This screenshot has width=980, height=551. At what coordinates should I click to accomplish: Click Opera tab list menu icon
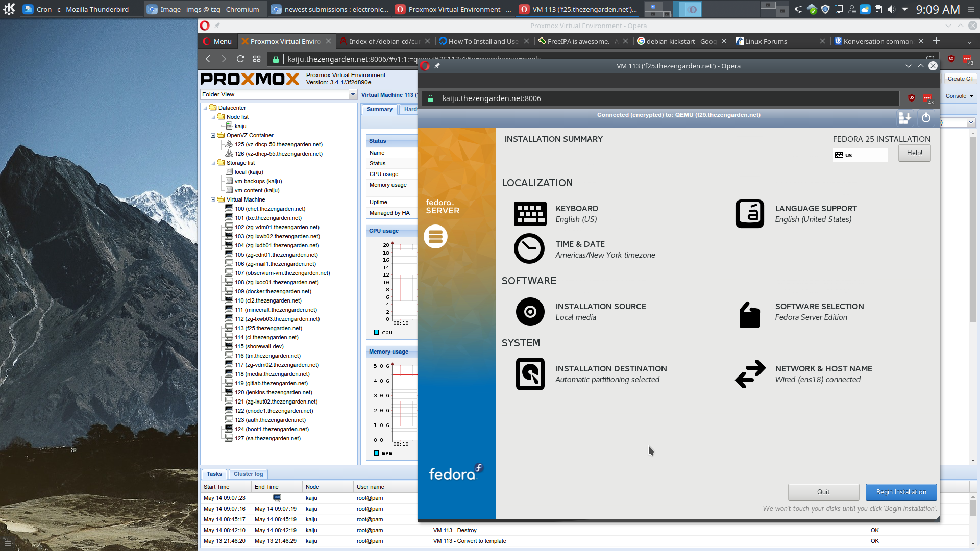970,41
